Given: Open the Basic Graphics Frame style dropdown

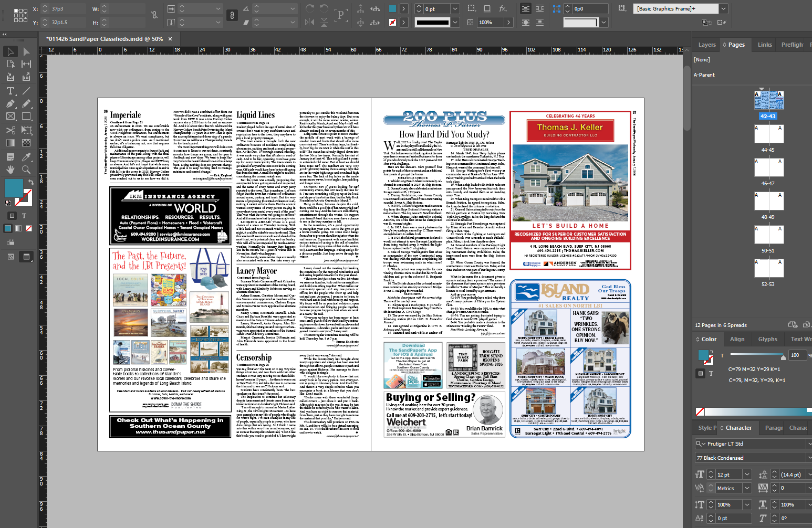Looking at the screenshot, I should [724, 8].
